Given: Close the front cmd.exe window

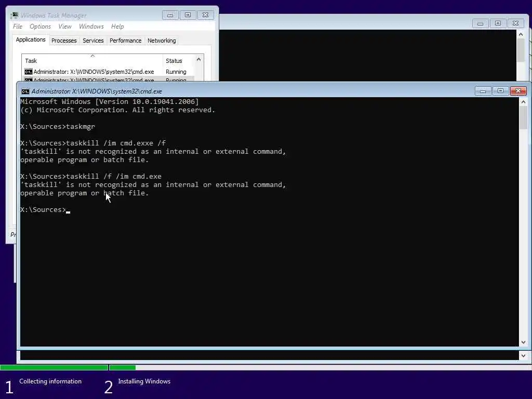Looking at the screenshot, I should (518, 91).
